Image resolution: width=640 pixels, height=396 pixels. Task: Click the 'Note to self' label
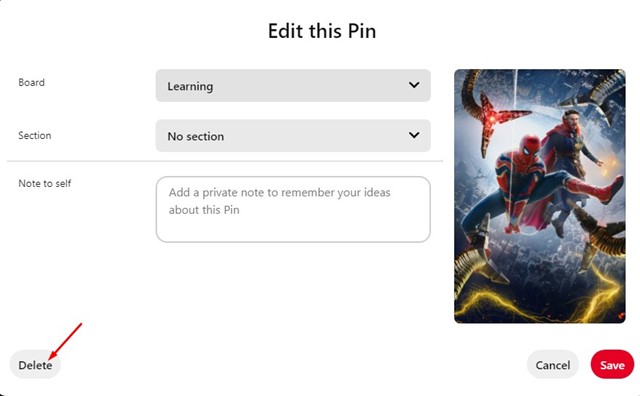click(44, 183)
